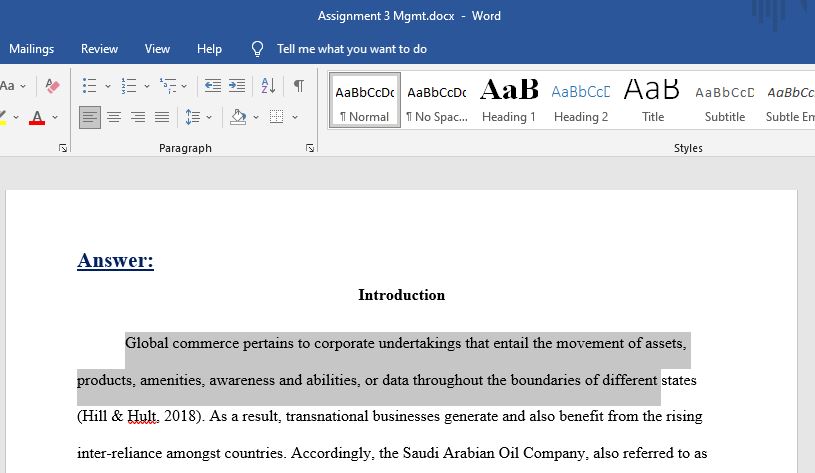Open the shading color dropdown arrow
815x473 pixels.
[x=256, y=117]
